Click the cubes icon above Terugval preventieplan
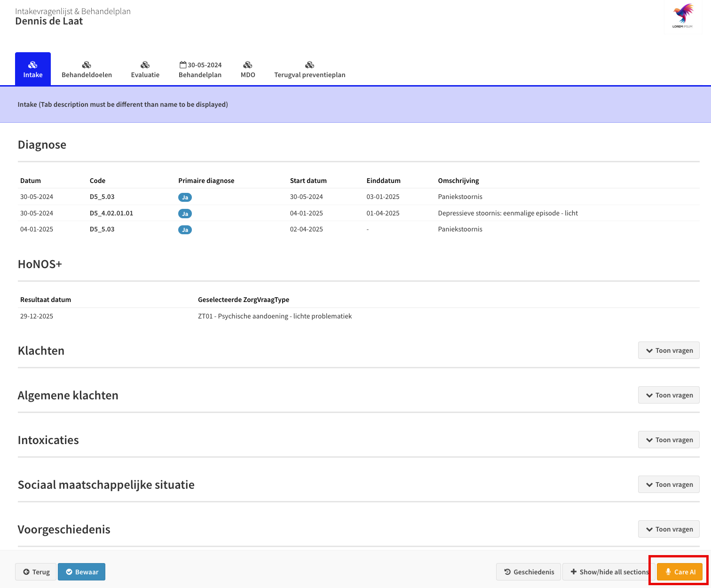The image size is (711, 588). tap(310, 65)
